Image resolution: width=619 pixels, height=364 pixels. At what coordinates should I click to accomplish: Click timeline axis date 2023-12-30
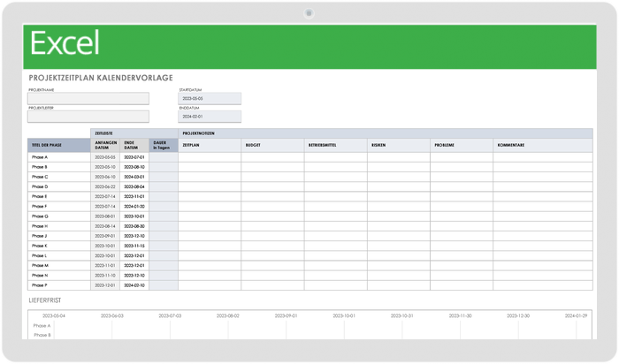518,316
